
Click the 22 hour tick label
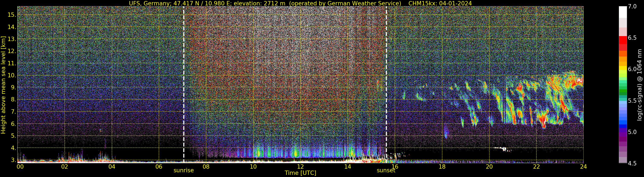pyautogui.click(x=536, y=166)
